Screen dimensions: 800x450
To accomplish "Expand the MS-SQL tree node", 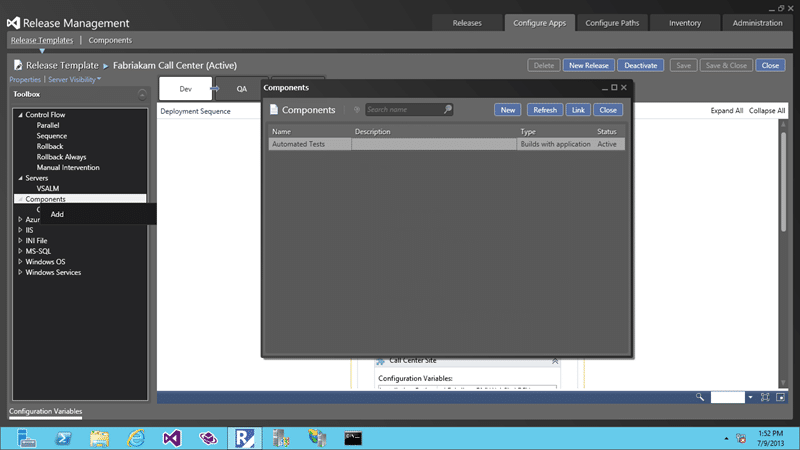I will [x=20, y=251].
